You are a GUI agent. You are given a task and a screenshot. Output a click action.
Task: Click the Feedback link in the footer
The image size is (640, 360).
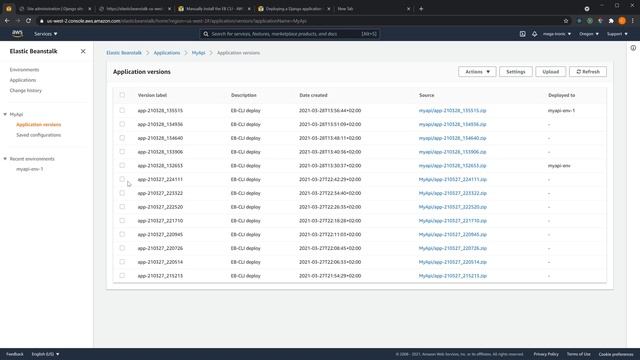(15, 354)
